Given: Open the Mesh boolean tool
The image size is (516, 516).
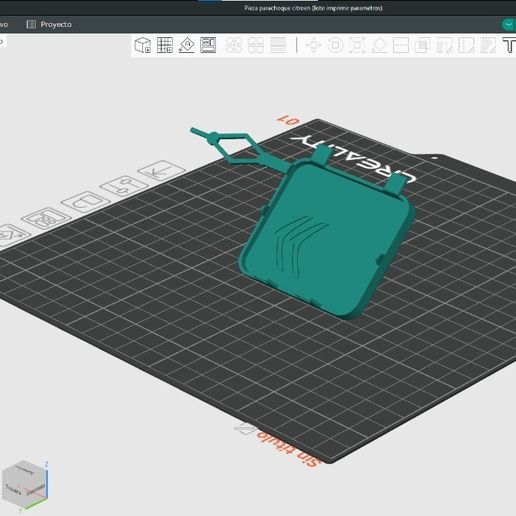Looking at the screenshot, I should click(422, 45).
